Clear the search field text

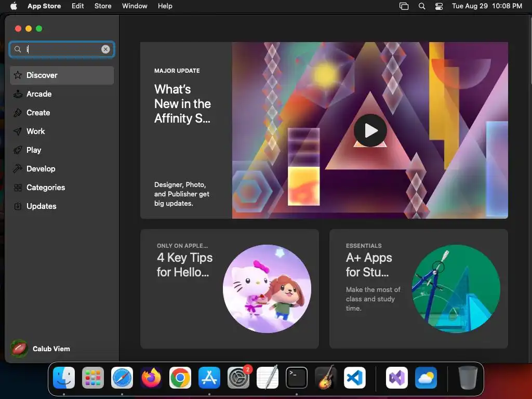click(x=105, y=49)
